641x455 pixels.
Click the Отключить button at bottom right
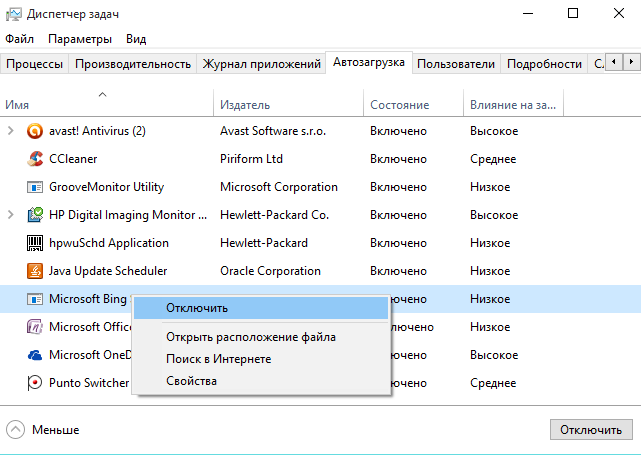591,430
